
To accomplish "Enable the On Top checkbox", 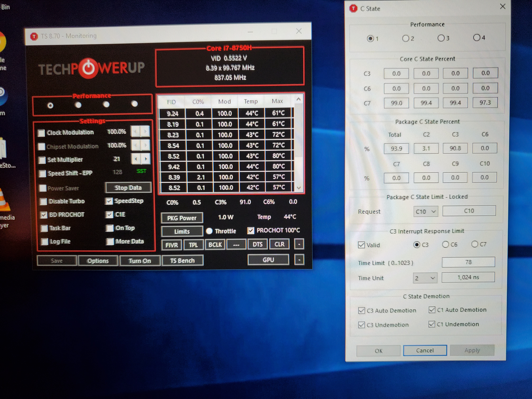I will point(110,228).
